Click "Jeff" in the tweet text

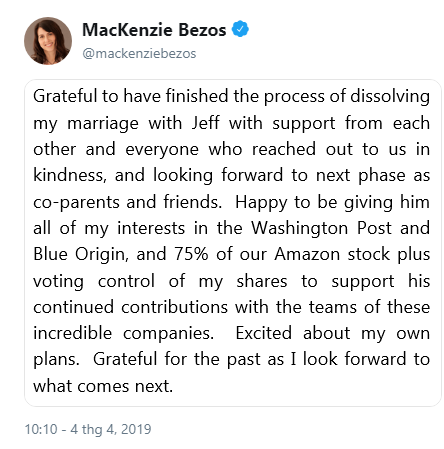(206, 123)
